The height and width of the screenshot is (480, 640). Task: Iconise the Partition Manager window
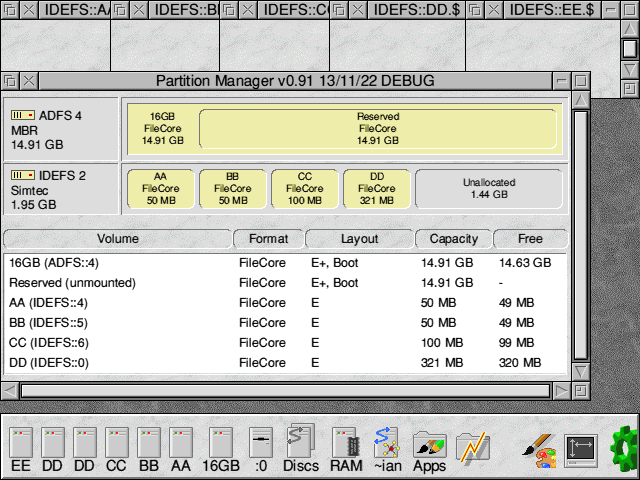tap(562, 81)
